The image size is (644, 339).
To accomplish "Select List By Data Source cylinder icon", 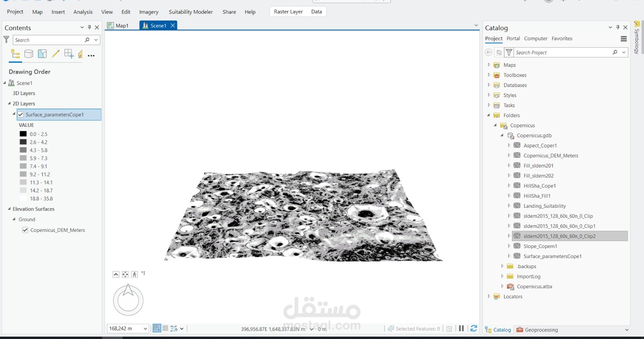I will pos(29,54).
